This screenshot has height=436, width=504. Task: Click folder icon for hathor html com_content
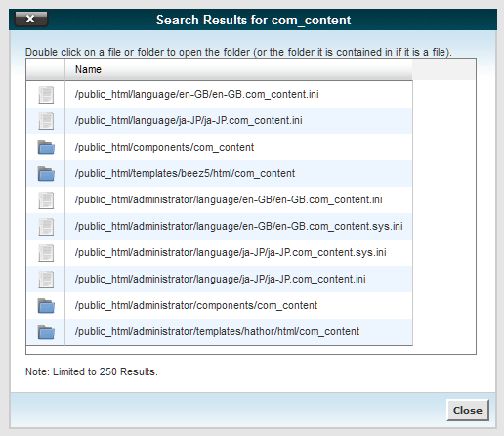pos(46,332)
